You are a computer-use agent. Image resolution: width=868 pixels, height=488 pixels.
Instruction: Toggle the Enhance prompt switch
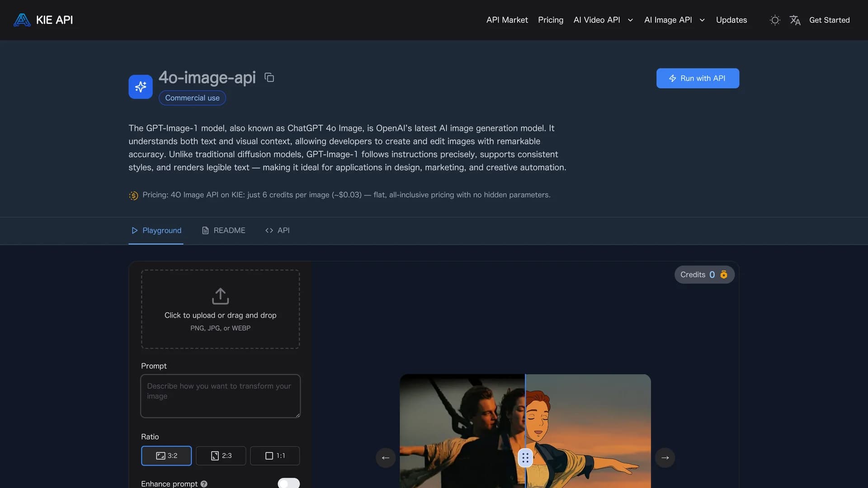coord(288,483)
